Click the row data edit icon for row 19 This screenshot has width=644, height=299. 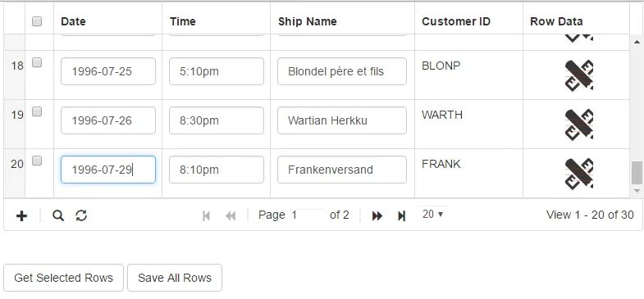point(579,125)
